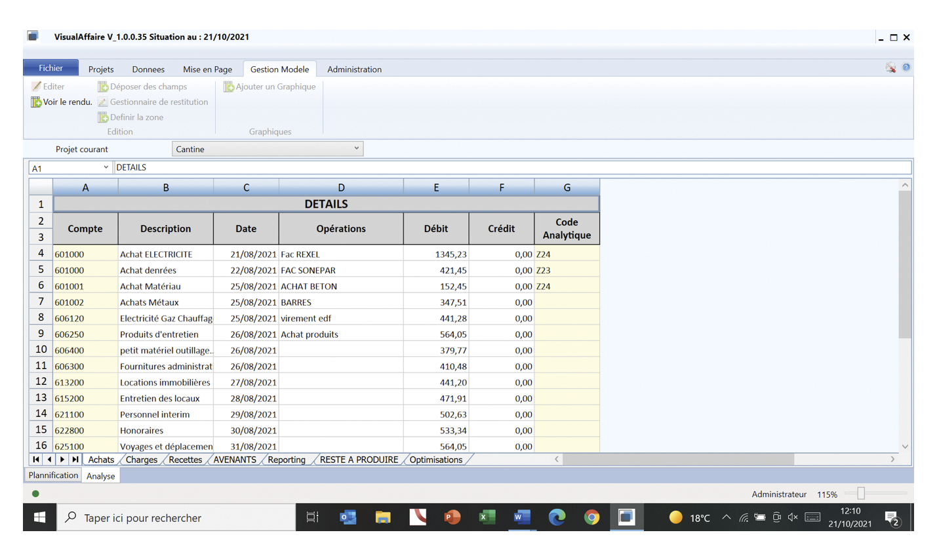Click the Definir la zone icon
Screen dimensions: 939x560
click(x=103, y=117)
